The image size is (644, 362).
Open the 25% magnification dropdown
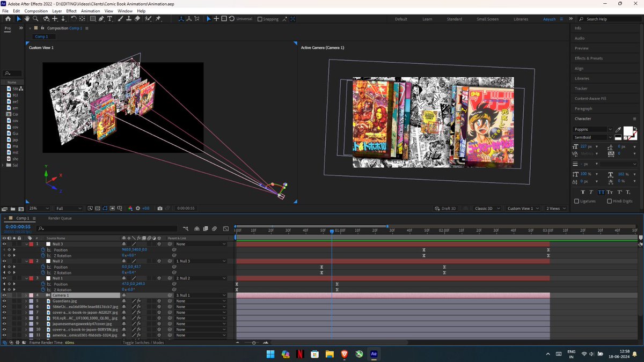40,208
